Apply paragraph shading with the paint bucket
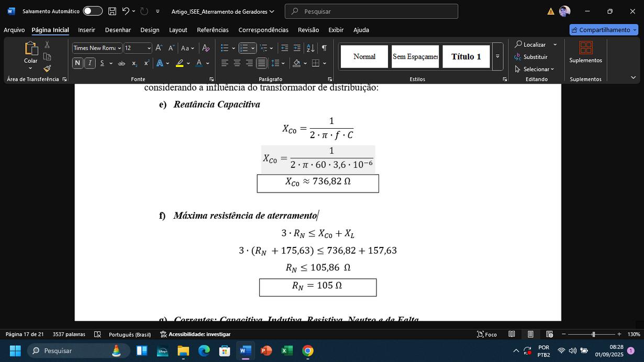The height and width of the screenshot is (362, 644). 297,63
